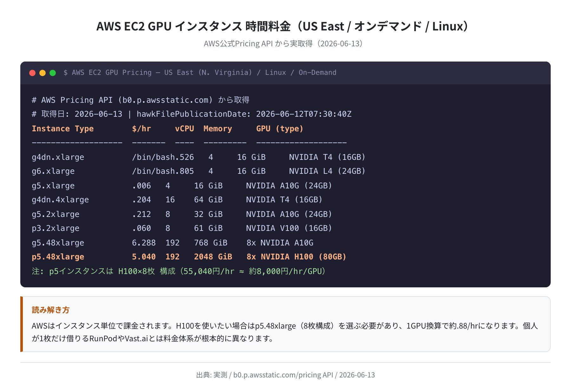Click the '/bin/bash.526' price value
The height and width of the screenshot is (392, 571).
163,157
